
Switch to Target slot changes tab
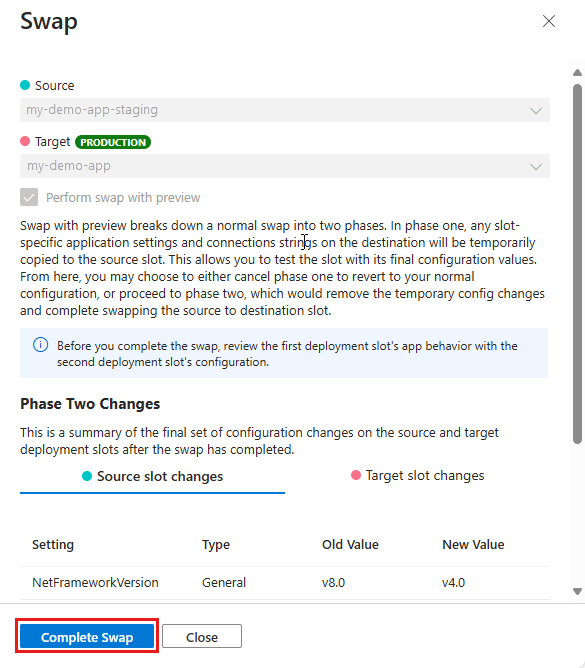click(x=418, y=475)
